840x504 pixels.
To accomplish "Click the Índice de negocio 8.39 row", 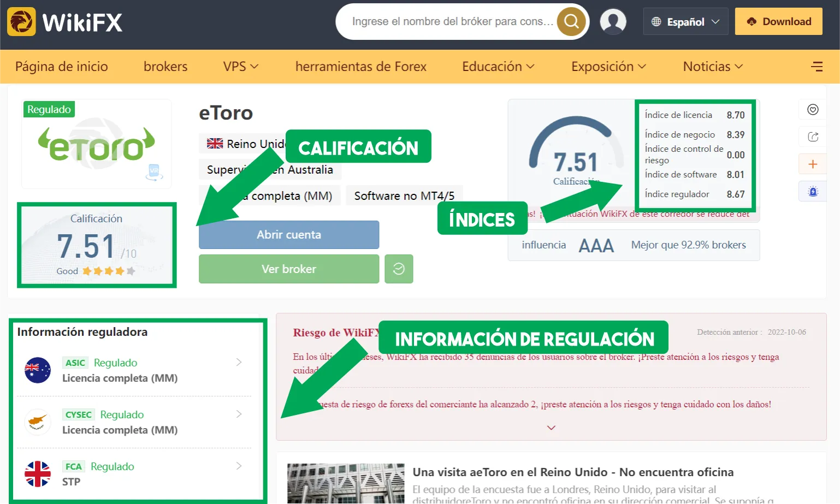I will pos(694,134).
